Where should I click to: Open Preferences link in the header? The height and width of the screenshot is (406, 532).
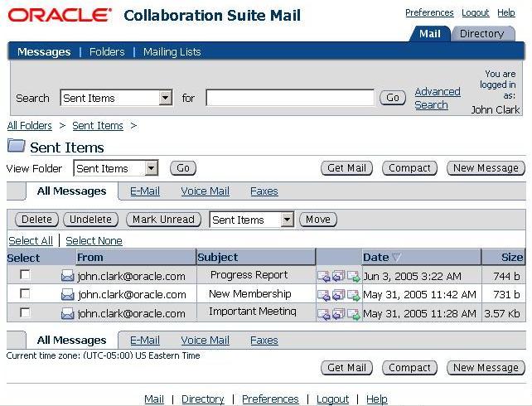click(x=429, y=13)
